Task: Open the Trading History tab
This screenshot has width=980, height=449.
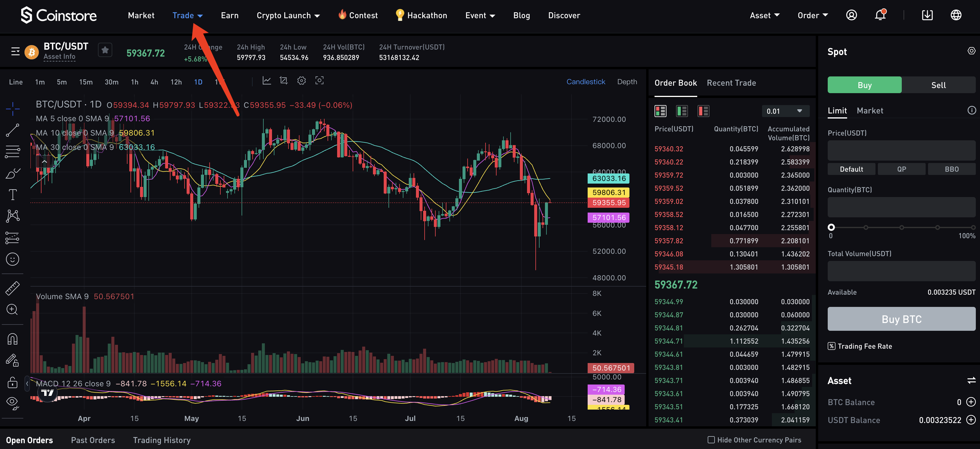Action: point(162,440)
